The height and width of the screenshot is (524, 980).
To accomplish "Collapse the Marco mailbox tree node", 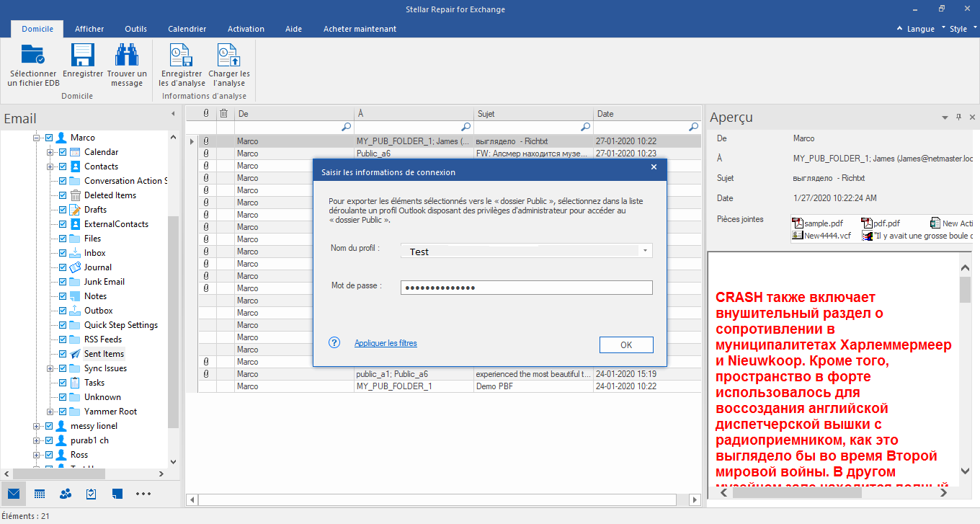I will click(36, 138).
